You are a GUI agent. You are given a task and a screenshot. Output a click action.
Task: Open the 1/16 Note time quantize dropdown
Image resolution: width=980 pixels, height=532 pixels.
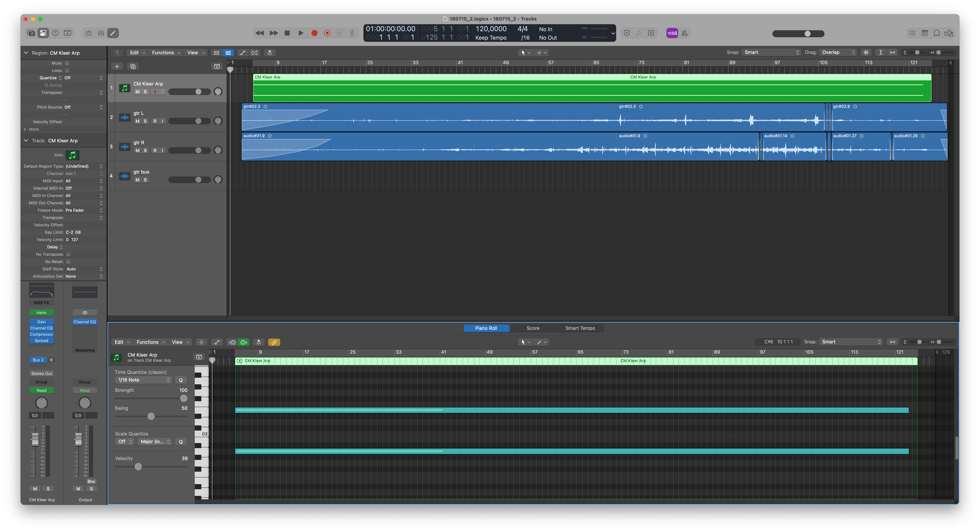[143, 380]
